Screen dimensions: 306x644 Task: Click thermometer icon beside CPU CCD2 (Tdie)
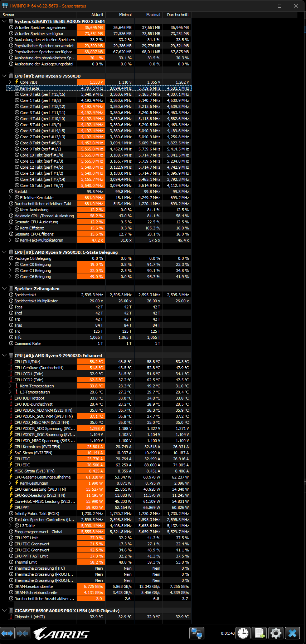point(11,380)
